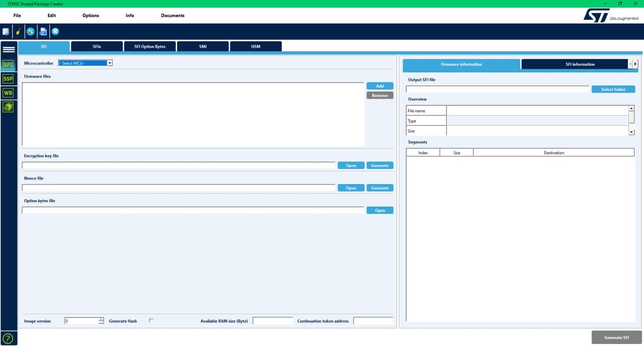Click the first toolbar icon with the document
The width and height of the screenshot is (644, 346).
click(5, 32)
